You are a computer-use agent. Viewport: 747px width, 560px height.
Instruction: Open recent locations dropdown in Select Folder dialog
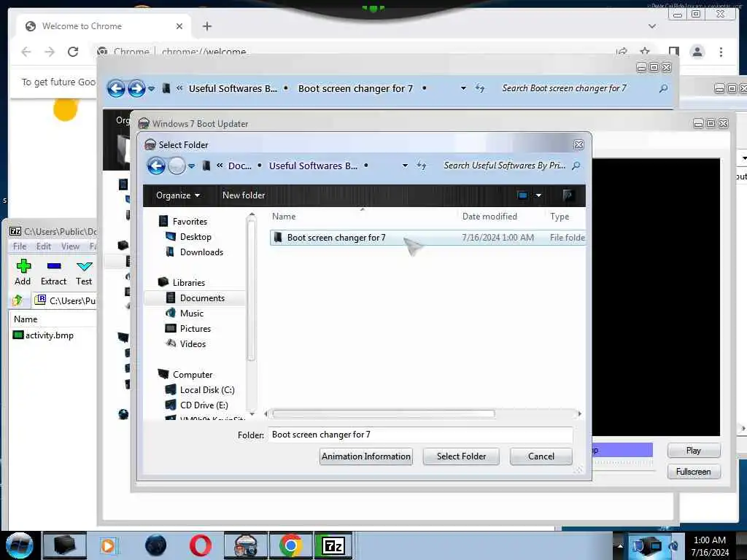pos(192,166)
